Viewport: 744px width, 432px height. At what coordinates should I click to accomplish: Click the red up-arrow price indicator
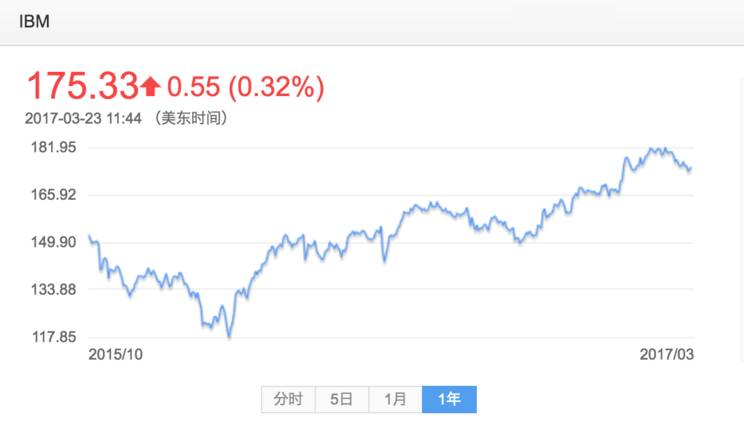[151, 87]
